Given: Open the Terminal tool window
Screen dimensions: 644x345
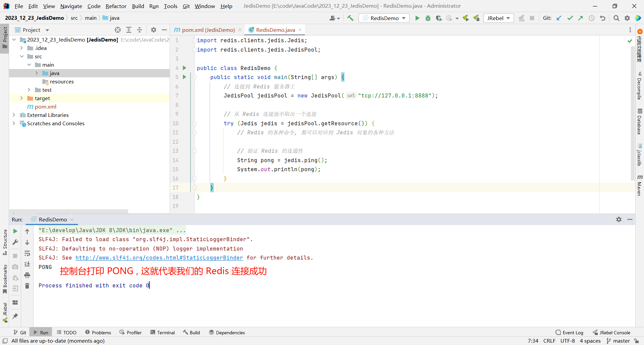Looking at the screenshot, I should pyautogui.click(x=163, y=332).
